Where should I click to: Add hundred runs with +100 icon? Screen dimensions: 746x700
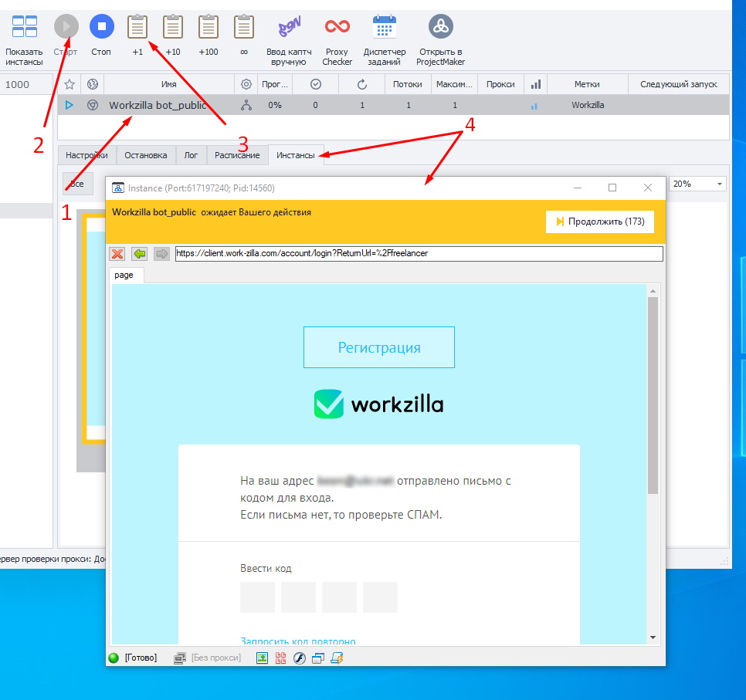[x=209, y=26]
